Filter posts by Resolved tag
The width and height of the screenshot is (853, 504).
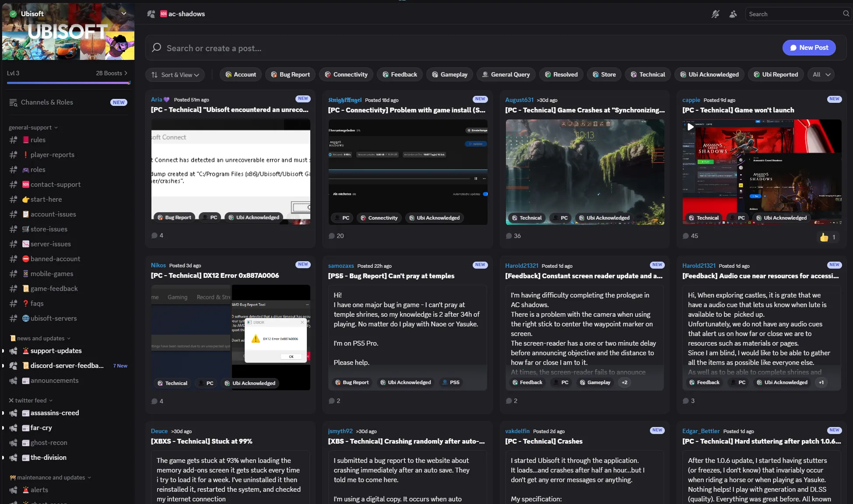(x=561, y=75)
